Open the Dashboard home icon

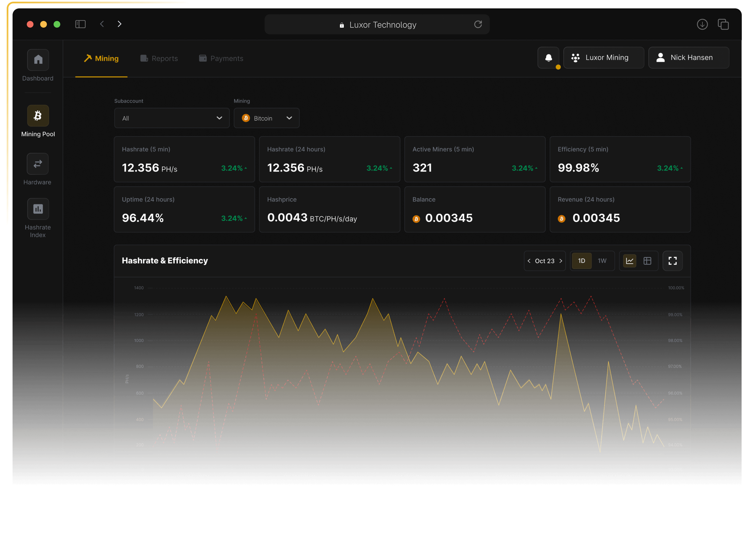(x=38, y=59)
